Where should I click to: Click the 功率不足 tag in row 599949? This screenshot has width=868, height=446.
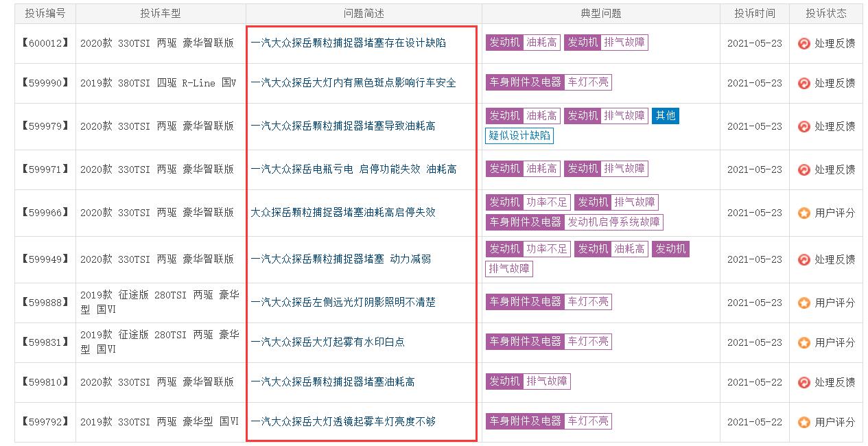546,249
